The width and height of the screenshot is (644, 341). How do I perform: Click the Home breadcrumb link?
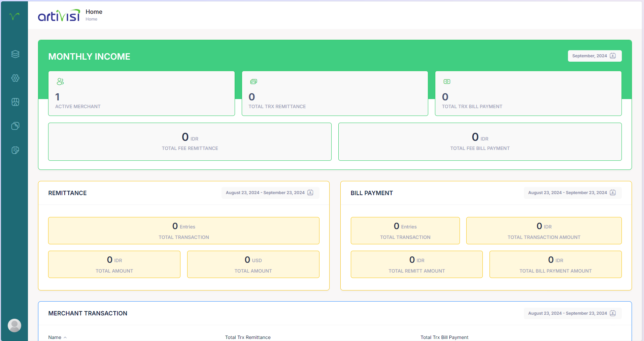point(91,19)
